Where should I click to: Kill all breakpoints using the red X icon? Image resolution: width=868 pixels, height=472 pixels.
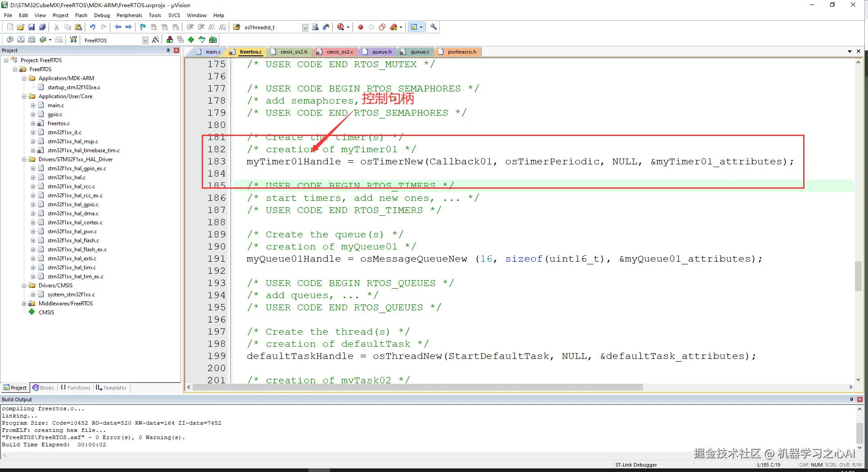coord(394,27)
